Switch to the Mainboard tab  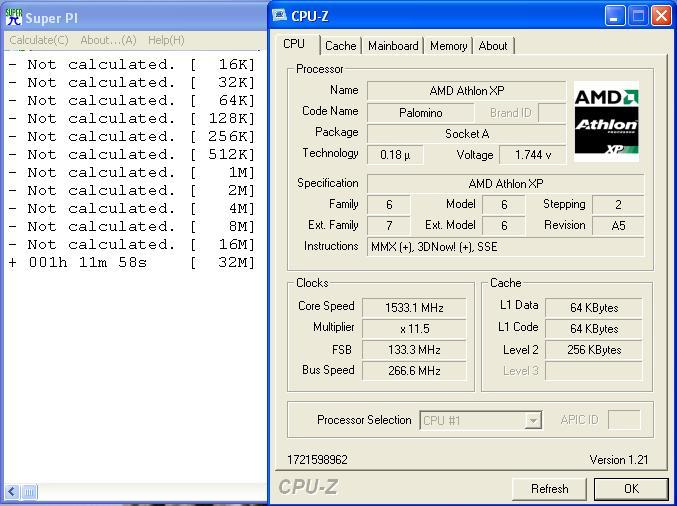393,46
